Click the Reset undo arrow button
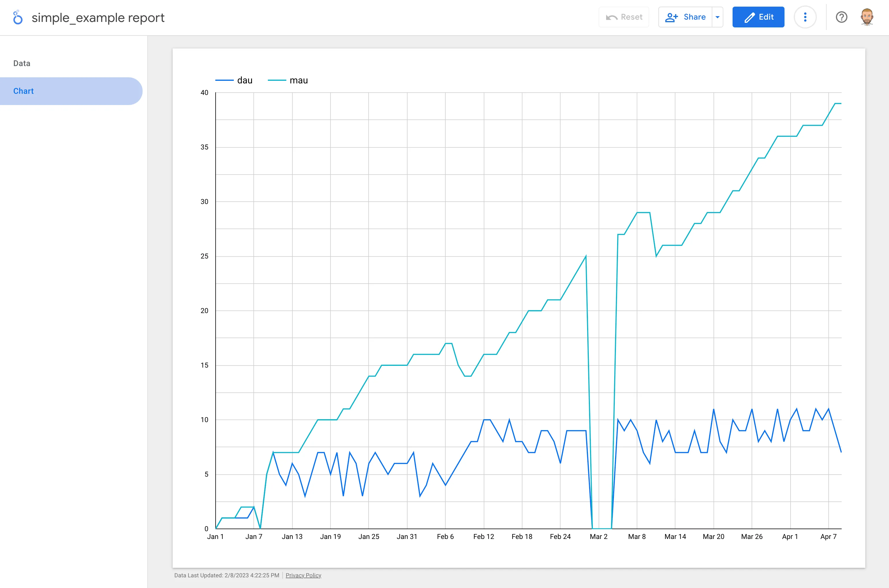Image resolution: width=889 pixels, height=588 pixels. pos(624,17)
